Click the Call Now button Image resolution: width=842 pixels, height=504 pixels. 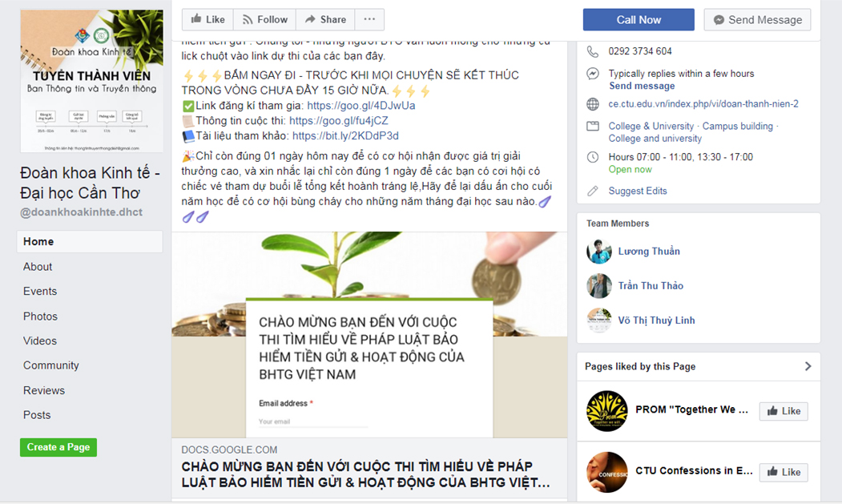(639, 20)
